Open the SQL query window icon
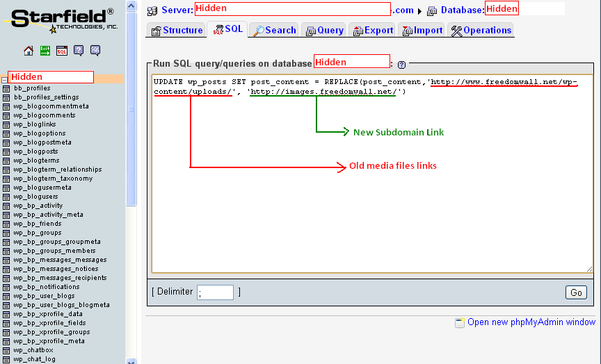This screenshot has height=364, width=601. (x=62, y=51)
